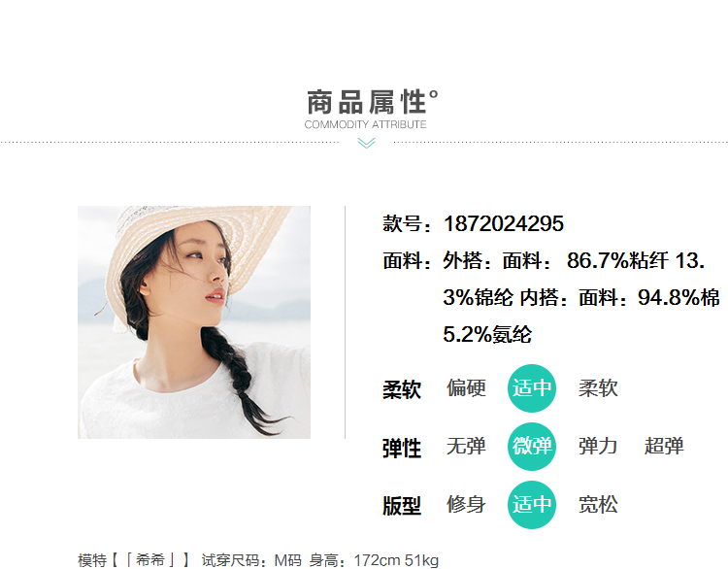Choose 偏硬 softness option
Image resolution: width=728 pixels, height=569 pixels.
click(x=466, y=387)
